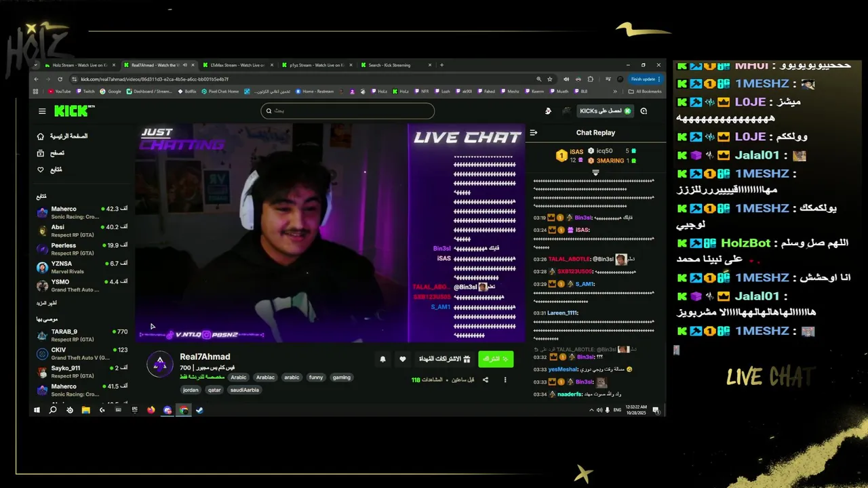This screenshot has height=488, width=868.
Task: Click the address bar URL
Action: coord(155,79)
